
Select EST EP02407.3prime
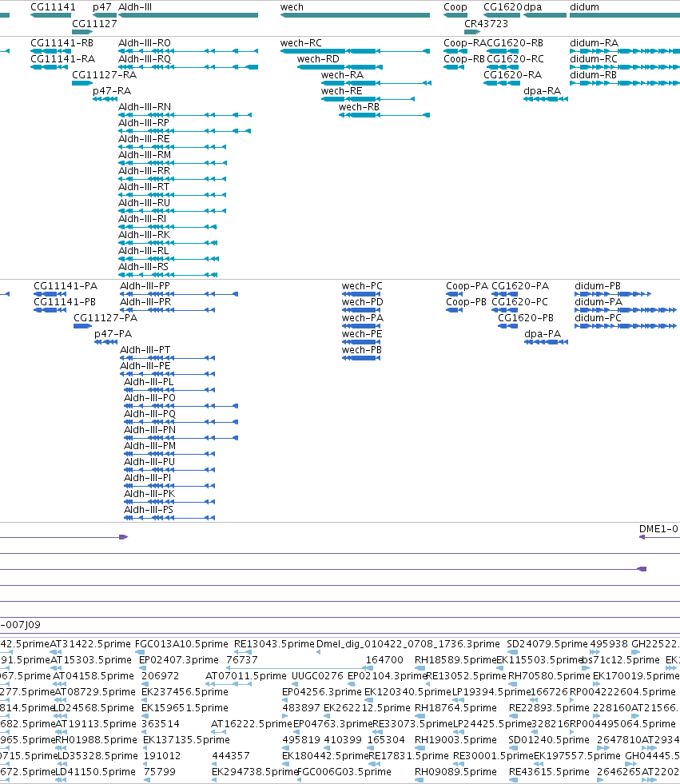(x=141, y=668)
